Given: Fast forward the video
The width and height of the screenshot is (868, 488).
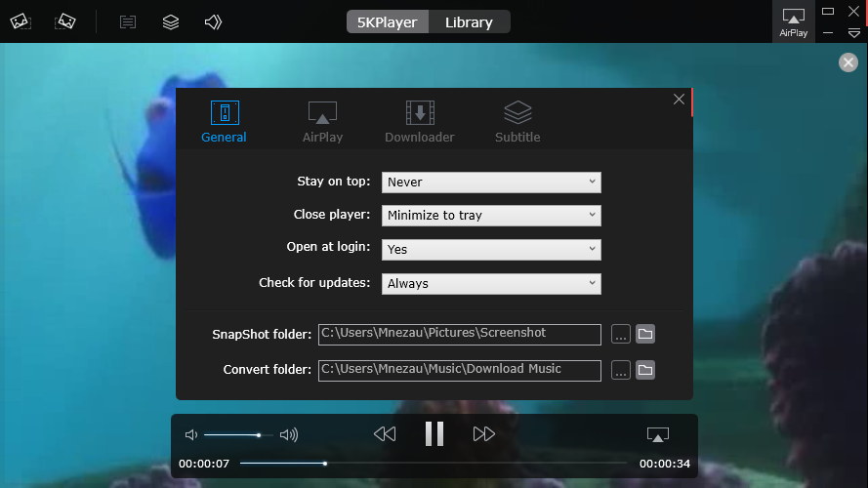Looking at the screenshot, I should pyautogui.click(x=484, y=433).
